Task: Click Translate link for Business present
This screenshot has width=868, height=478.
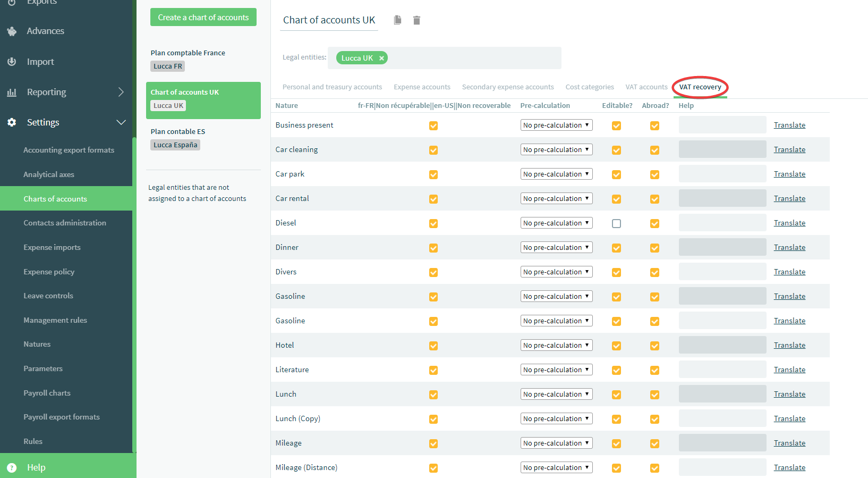Action: tap(789, 125)
